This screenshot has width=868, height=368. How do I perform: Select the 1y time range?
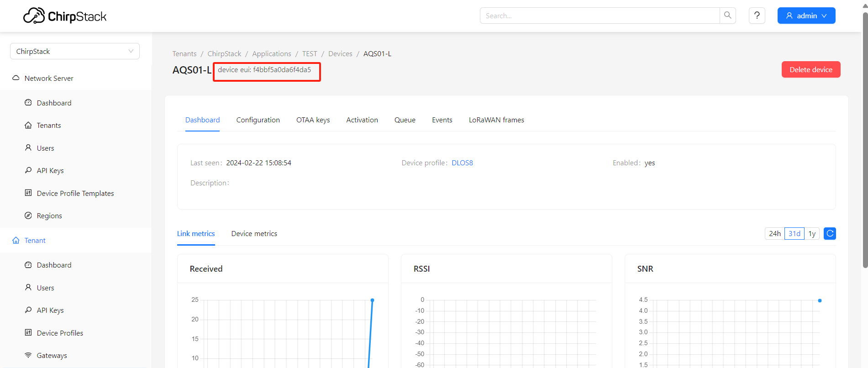812,233
